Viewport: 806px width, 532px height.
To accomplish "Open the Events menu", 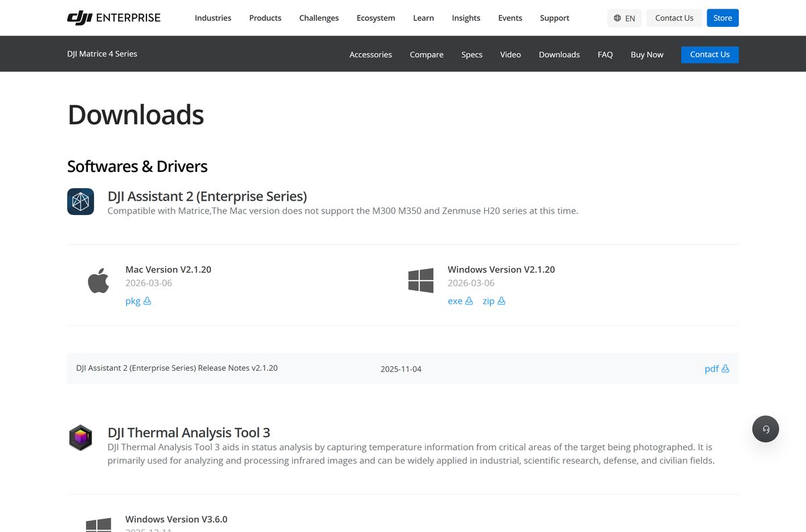I will (x=510, y=18).
